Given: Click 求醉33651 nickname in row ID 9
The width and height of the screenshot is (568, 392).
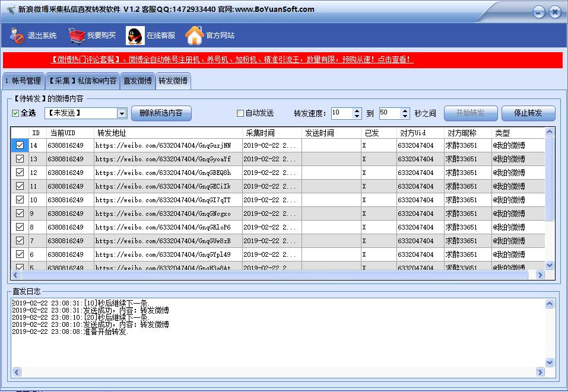Looking at the screenshot, I should [x=461, y=213].
